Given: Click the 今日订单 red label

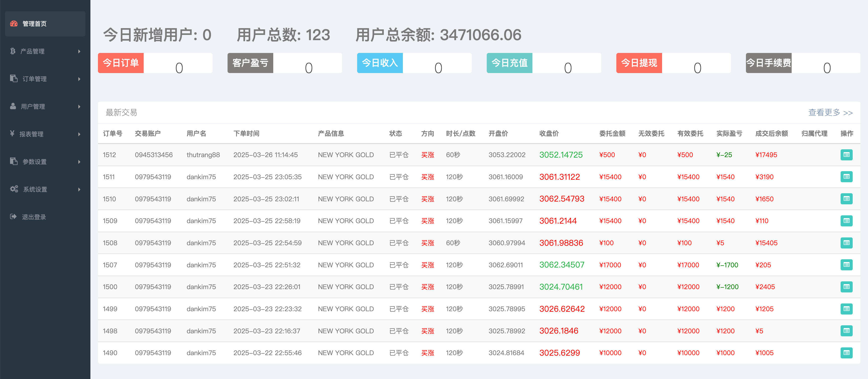Looking at the screenshot, I should click(121, 63).
